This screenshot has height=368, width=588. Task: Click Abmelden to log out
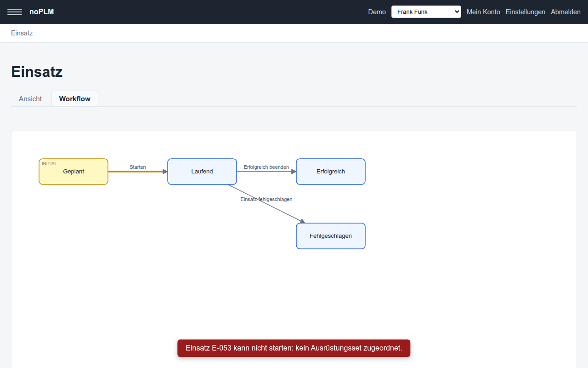coord(565,12)
